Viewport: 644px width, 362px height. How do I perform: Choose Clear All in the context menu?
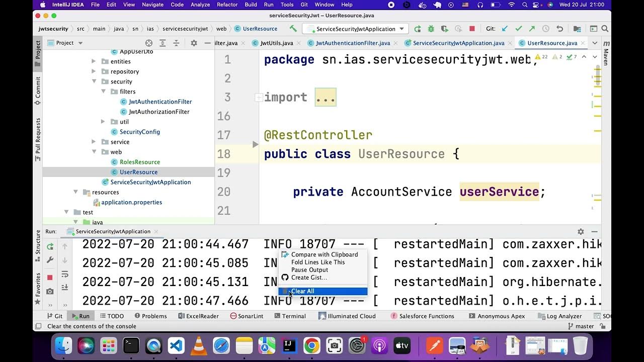pos(323,291)
